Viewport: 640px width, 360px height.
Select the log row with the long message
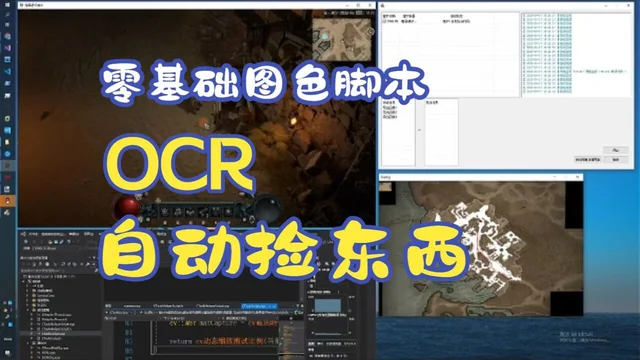(575, 71)
